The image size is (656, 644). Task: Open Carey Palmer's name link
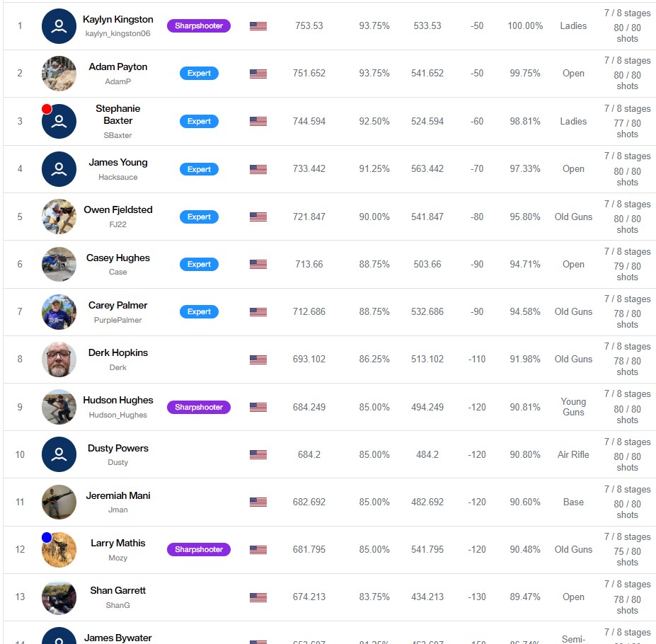tap(118, 306)
